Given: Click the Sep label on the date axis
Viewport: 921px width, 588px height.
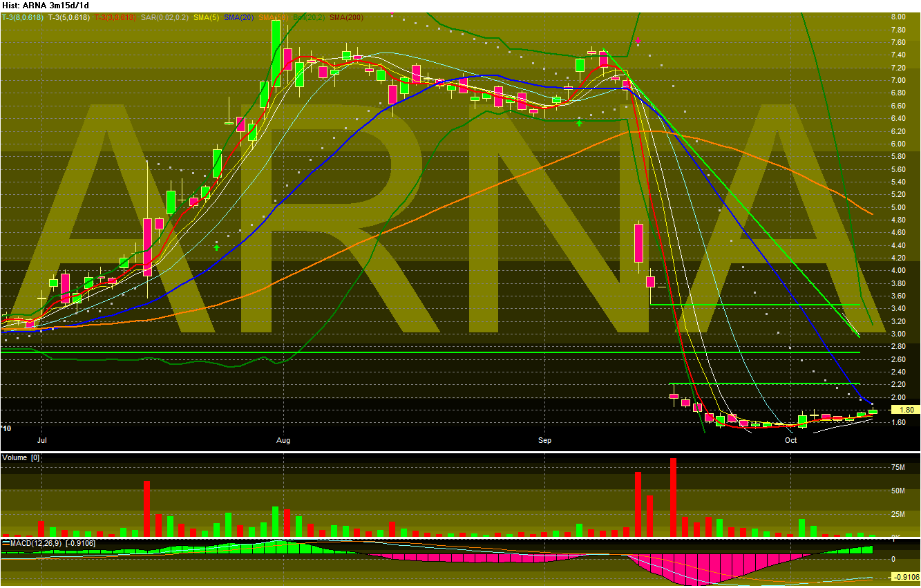Looking at the screenshot, I should [x=544, y=440].
